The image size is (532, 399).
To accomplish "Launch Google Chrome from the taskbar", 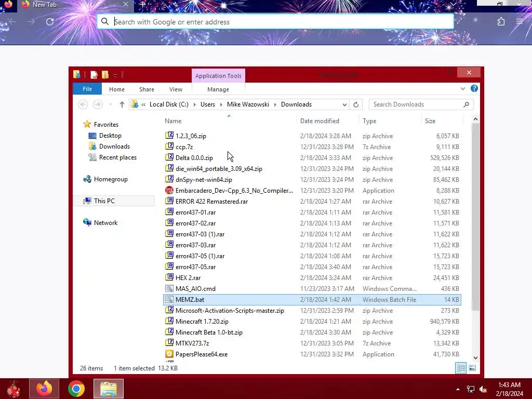I will pyautogui.click(x=76, y=389).
